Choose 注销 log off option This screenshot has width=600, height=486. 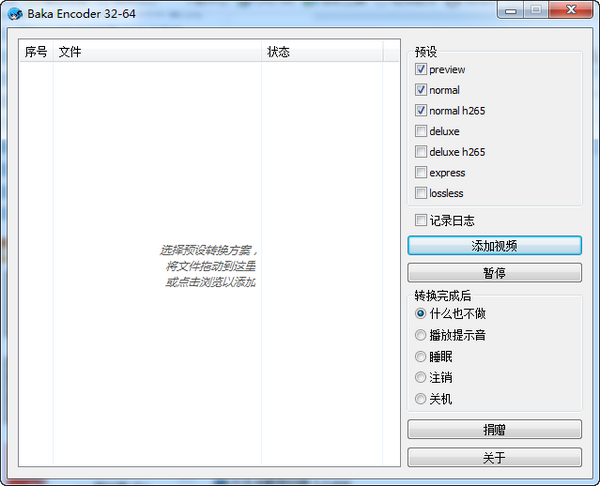421,378
